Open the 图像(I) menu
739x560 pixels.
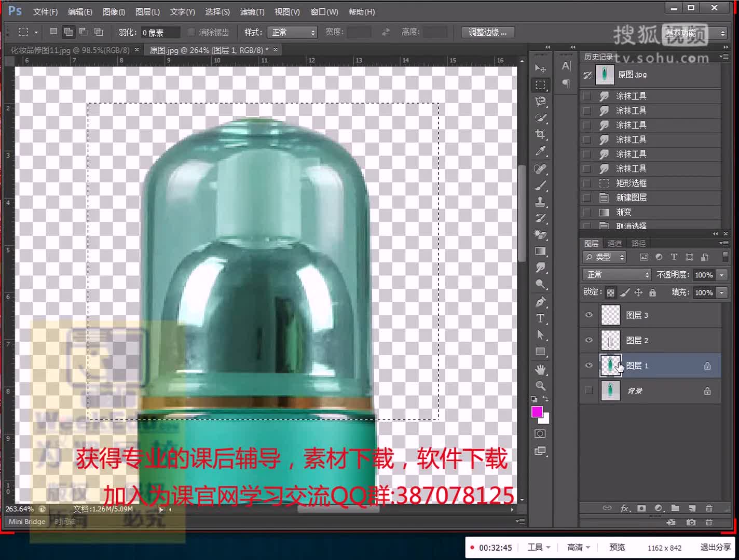114,12
